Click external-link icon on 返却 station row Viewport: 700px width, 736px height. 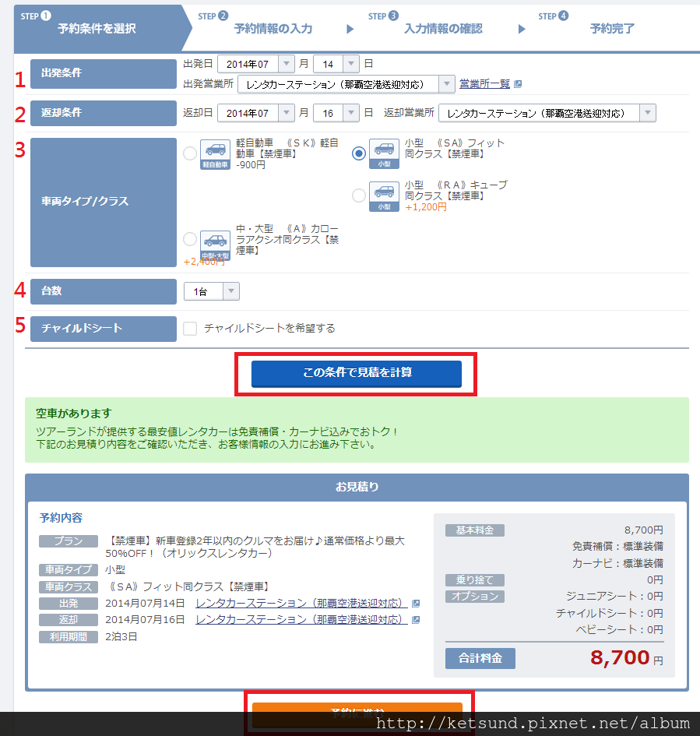pyautogui.click(x=416, y=620)
